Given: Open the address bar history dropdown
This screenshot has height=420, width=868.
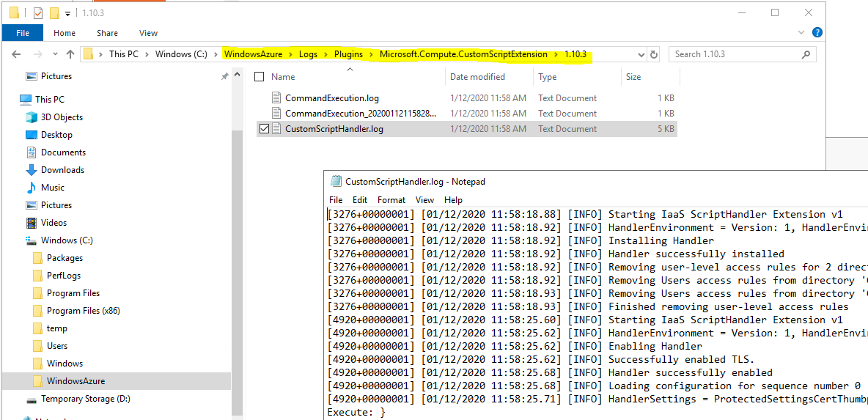Looking at the screenshot, I should pos(641,54).
